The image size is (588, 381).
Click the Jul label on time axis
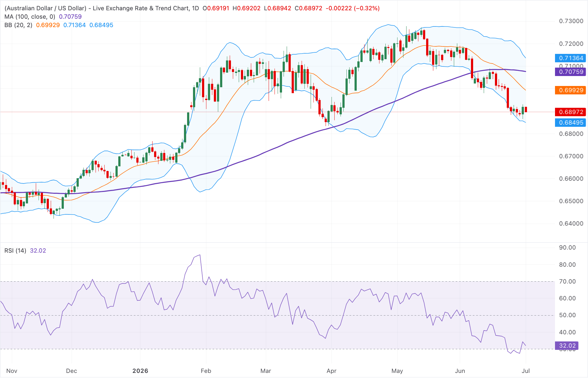[526, 371]
